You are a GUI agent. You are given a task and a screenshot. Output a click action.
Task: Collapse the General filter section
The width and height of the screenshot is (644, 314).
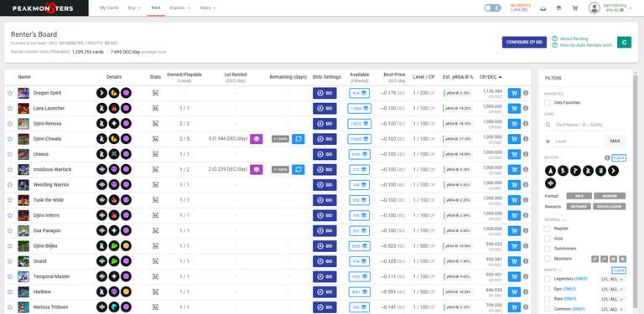click(555, 219)
